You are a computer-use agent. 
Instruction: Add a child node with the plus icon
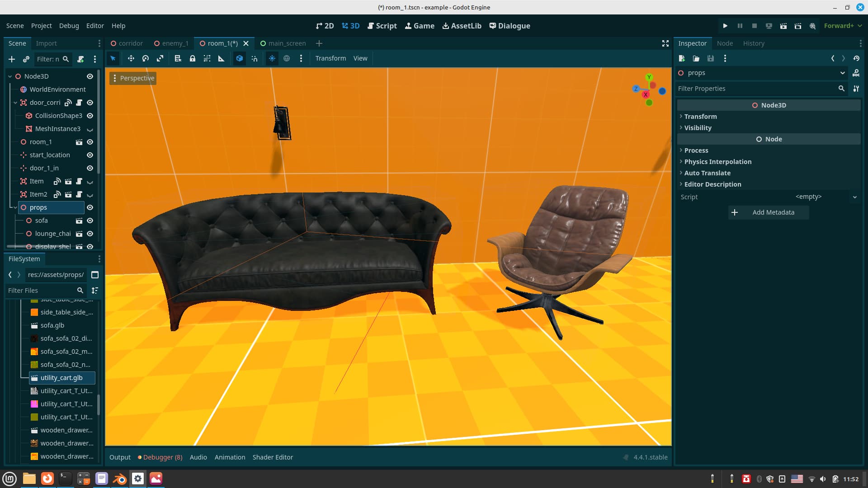[12, 59]
